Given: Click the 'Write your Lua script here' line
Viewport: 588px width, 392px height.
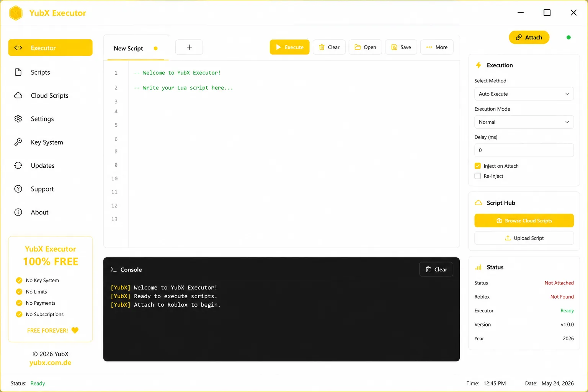Looking at the screenshot, I should point(183,88).
